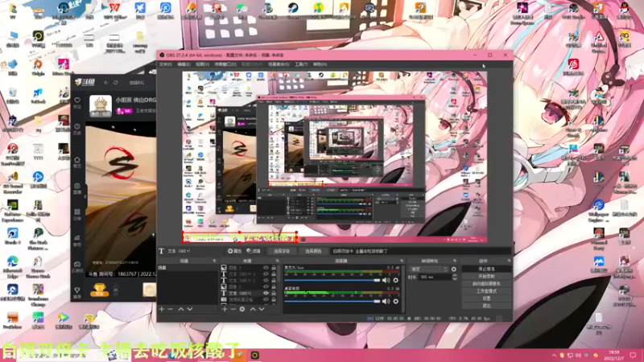Click 选择颜色 color button in toolbar

point(313,251)
